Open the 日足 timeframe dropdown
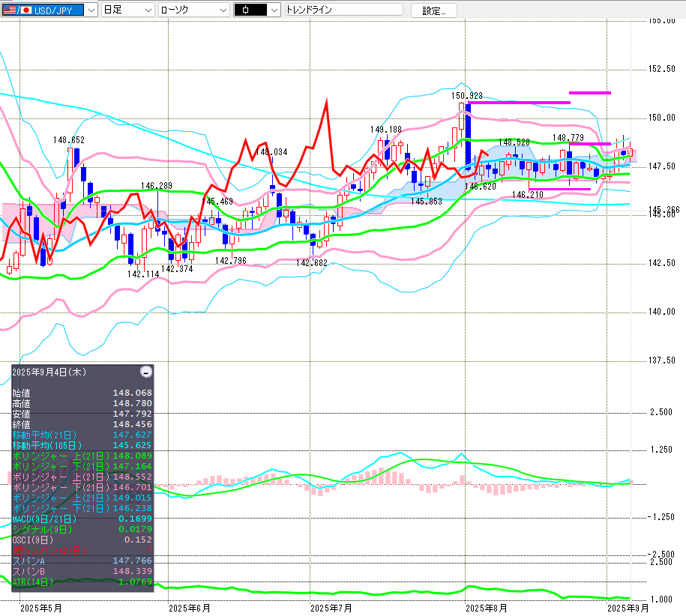The image size is (686, 616). 127,10
